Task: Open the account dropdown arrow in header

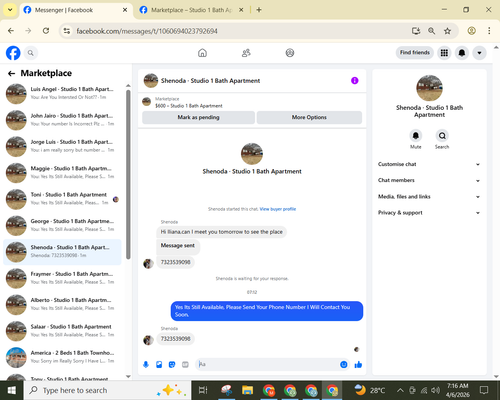Action: pos(479,53)
